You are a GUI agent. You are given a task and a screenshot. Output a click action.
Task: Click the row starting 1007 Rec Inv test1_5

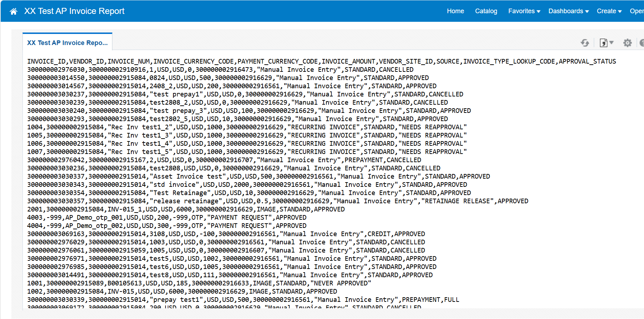coord(247,152)
